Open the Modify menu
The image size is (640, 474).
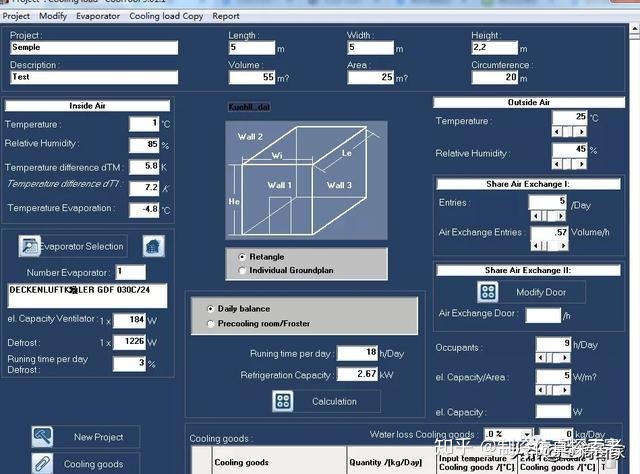53,16
